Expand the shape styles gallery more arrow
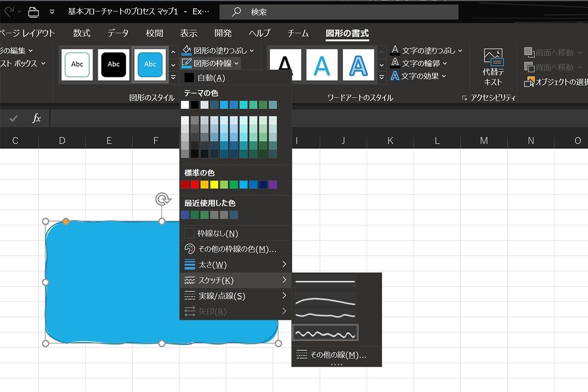 pyautogui.click(x=173, y=77)
